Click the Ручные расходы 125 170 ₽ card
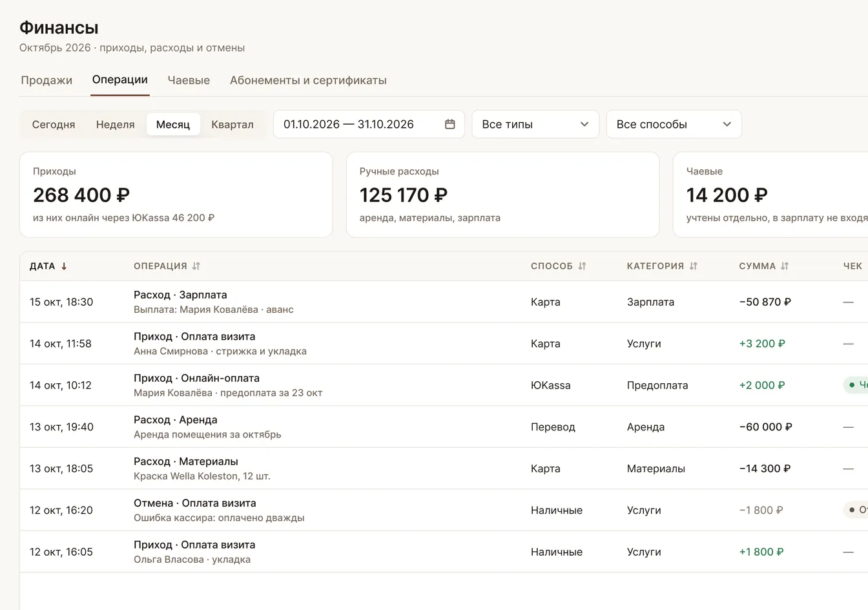 pos(502,195)
